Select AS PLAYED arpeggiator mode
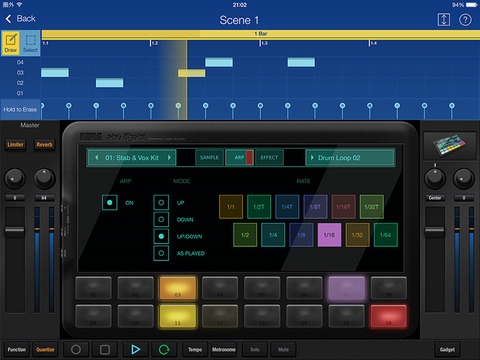 coord(161,253)
